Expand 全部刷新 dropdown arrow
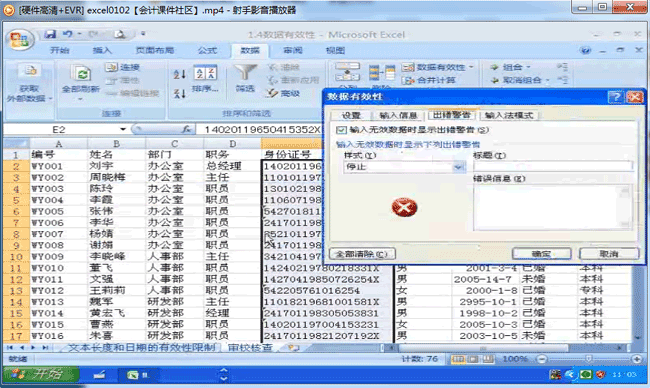650x388 pixels. coord(80,99)
